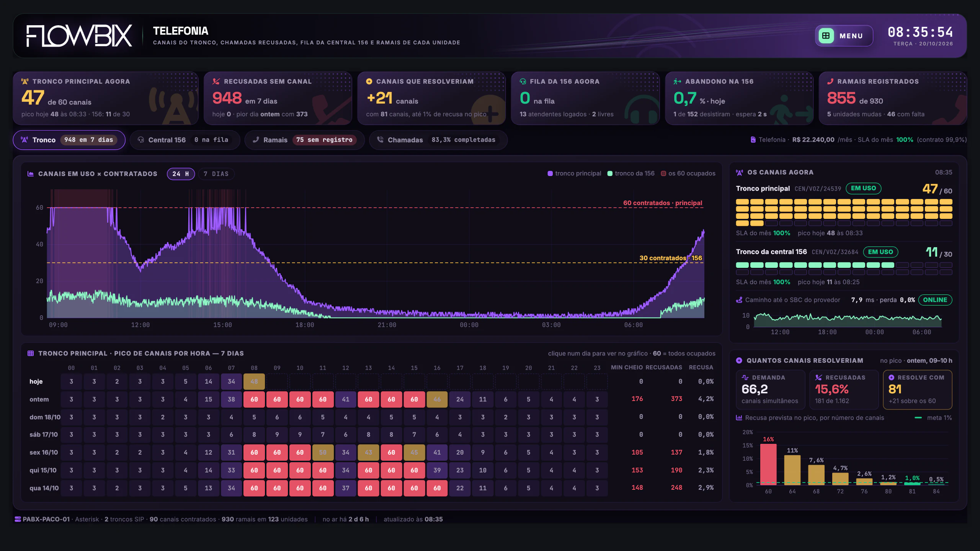This screenshot has height=551, width=980.
Task: Toggle the tronco principal legend series
Action: tap(574, 173)
